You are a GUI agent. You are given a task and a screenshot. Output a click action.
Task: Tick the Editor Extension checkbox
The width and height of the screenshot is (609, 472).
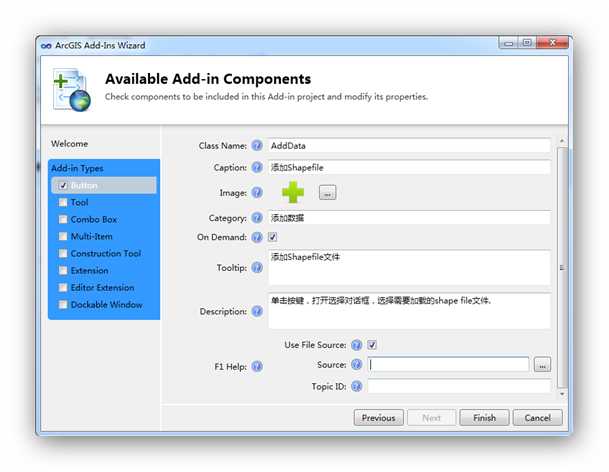click(x=63, y=287)
